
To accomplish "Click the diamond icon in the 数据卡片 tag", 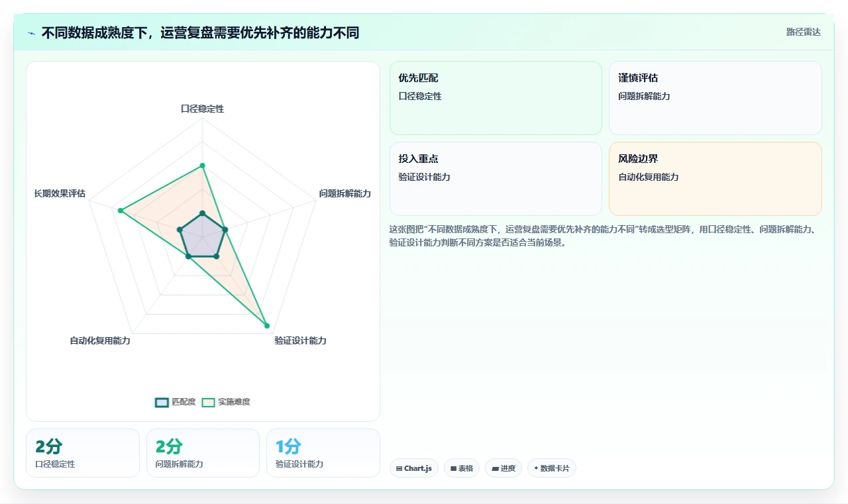I will (x=536, y=468).
